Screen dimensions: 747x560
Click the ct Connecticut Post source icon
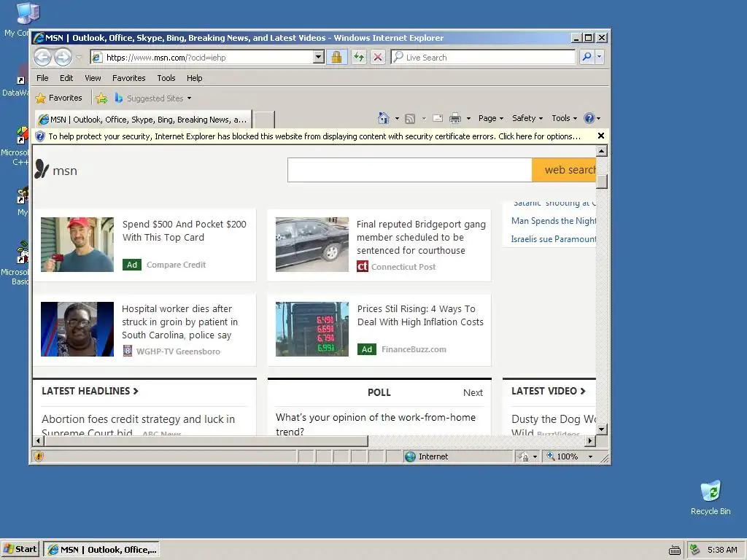tap(363, 266)
